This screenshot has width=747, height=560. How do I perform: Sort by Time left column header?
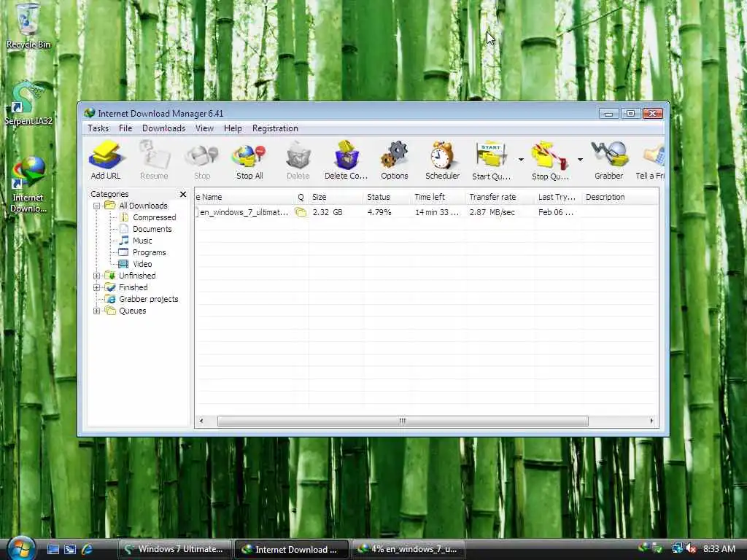438,197
